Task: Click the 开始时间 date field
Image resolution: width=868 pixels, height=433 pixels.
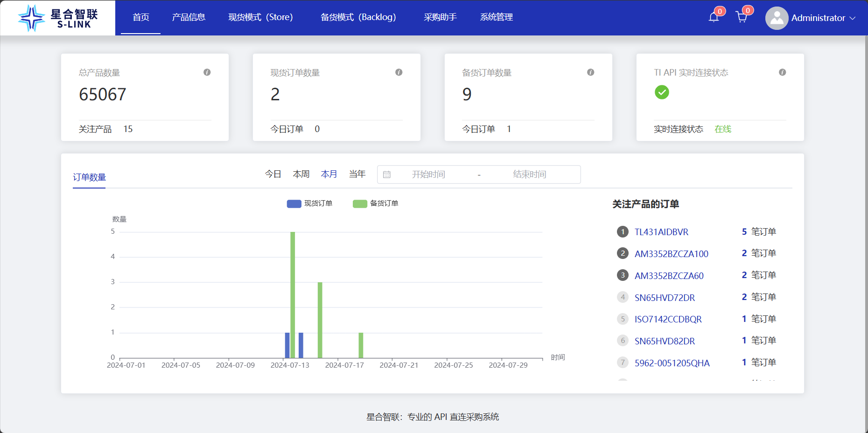Action: pos(428,175)
